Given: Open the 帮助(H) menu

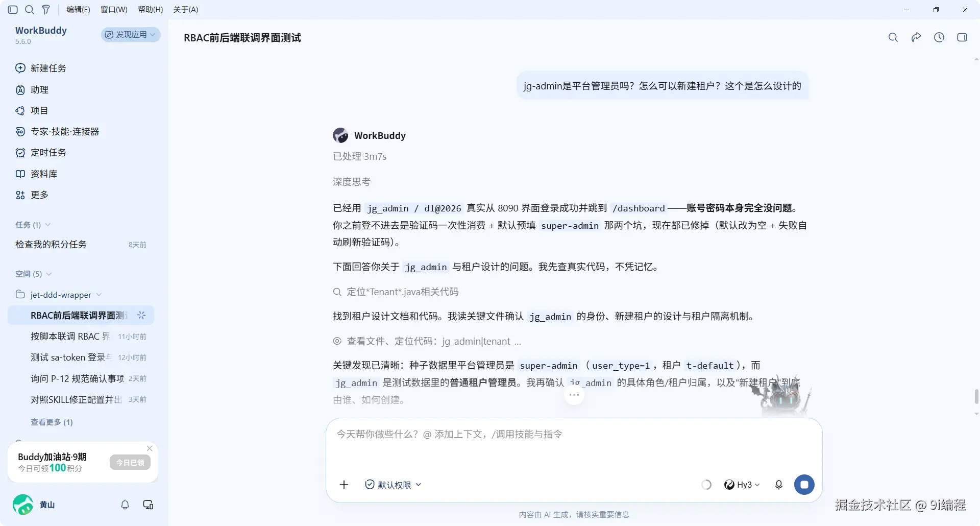Looking at the screenshot, I should [151, 10].
